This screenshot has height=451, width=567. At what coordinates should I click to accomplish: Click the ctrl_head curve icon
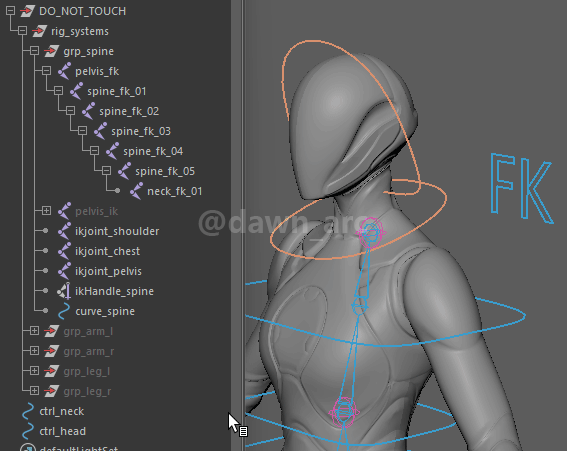coord(28,431)
